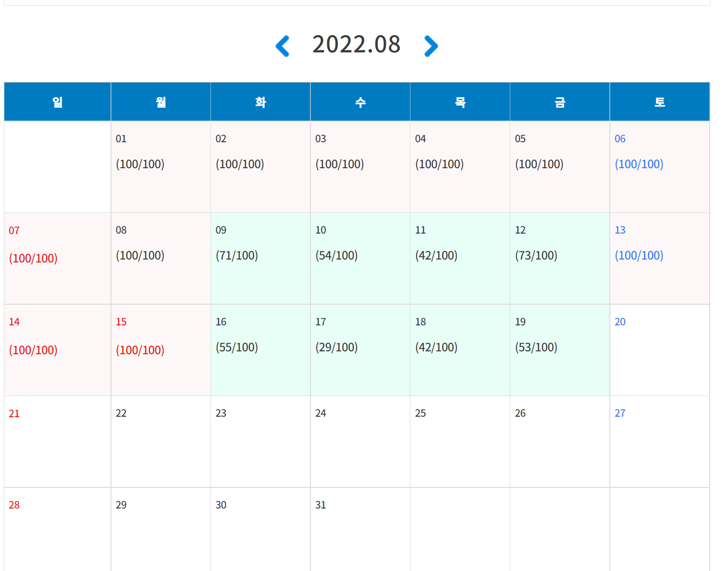This screenshot has height=571, width=728.
Task: Click the 토 (Saturday) column header
Action: [x=660, y=102]
